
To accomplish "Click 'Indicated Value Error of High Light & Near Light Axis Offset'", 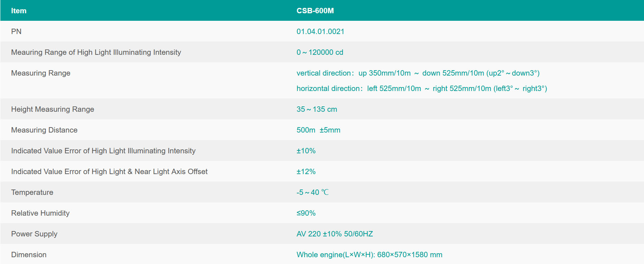I will tap(109, 172).
